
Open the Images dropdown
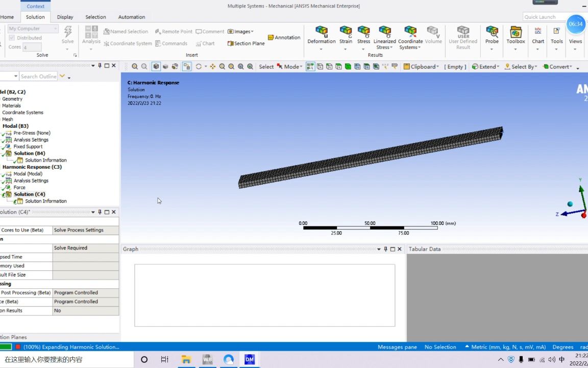tap(240, 31)
